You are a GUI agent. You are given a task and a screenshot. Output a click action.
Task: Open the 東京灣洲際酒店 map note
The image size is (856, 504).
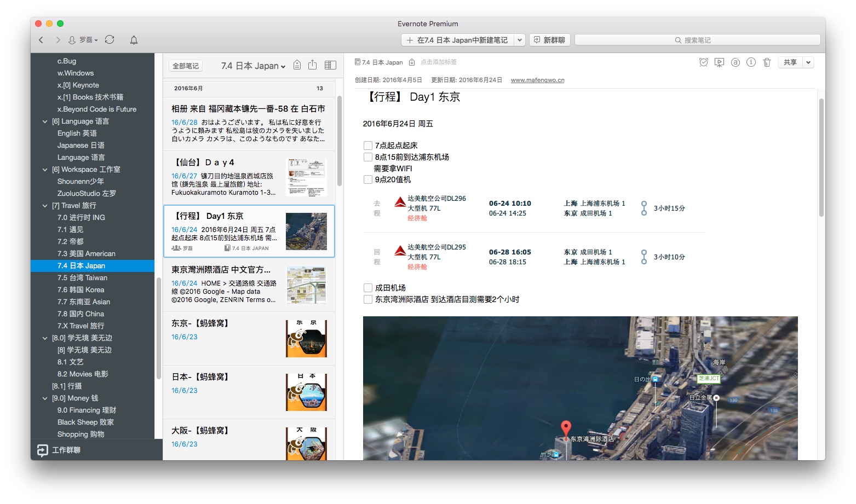click(249, 285)
